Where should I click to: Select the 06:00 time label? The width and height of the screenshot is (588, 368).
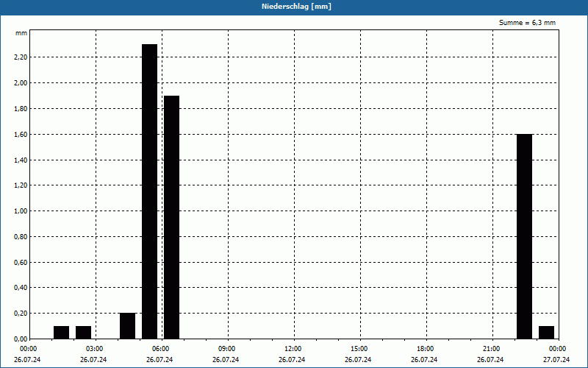coord(161,349)
